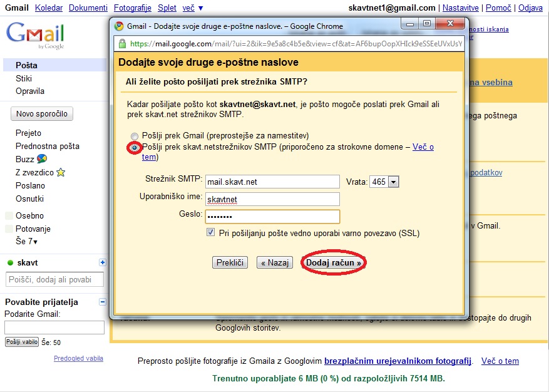Click the Geslo password field

pos(272,217)
